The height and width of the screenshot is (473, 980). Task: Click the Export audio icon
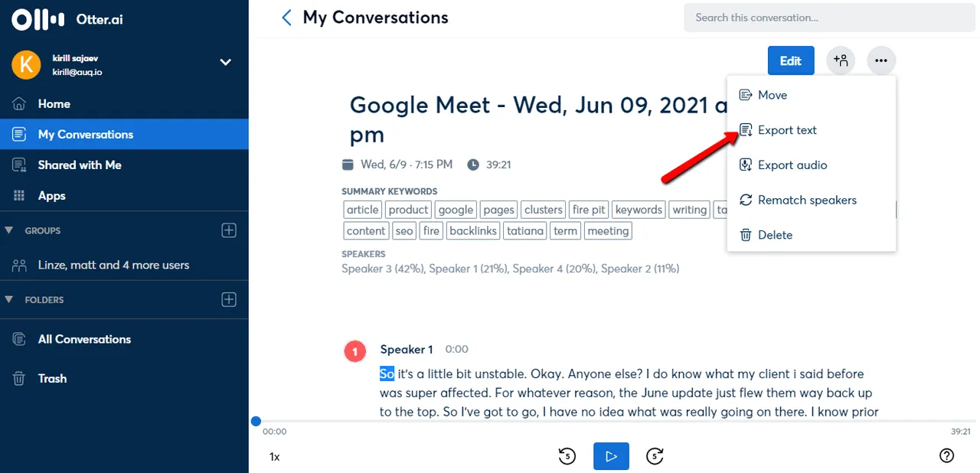click(745, 165)
